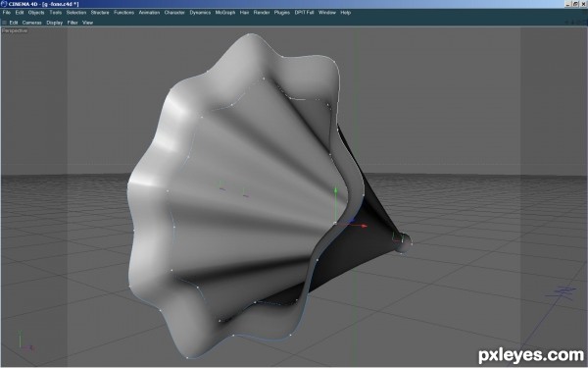Open the viewport View menu
Screen dimensions: 588x368
point(87,23)
